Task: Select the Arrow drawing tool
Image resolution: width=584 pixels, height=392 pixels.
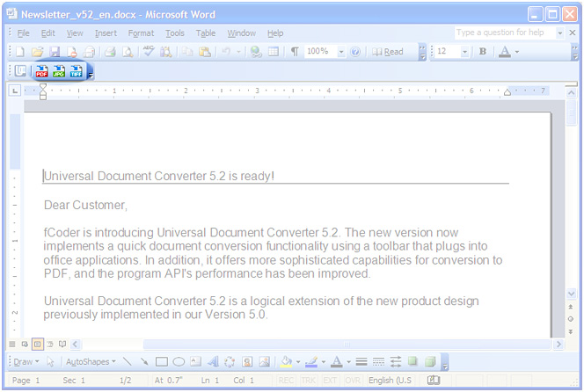Action: coord(144,361)
